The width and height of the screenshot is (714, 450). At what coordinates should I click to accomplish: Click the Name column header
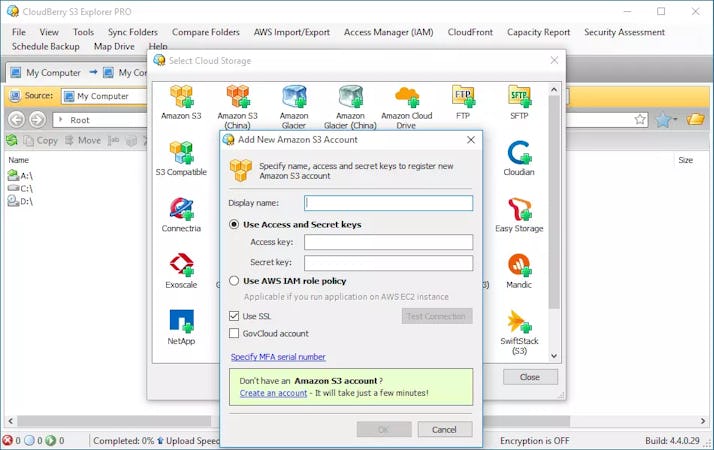[x=19, y=160]
